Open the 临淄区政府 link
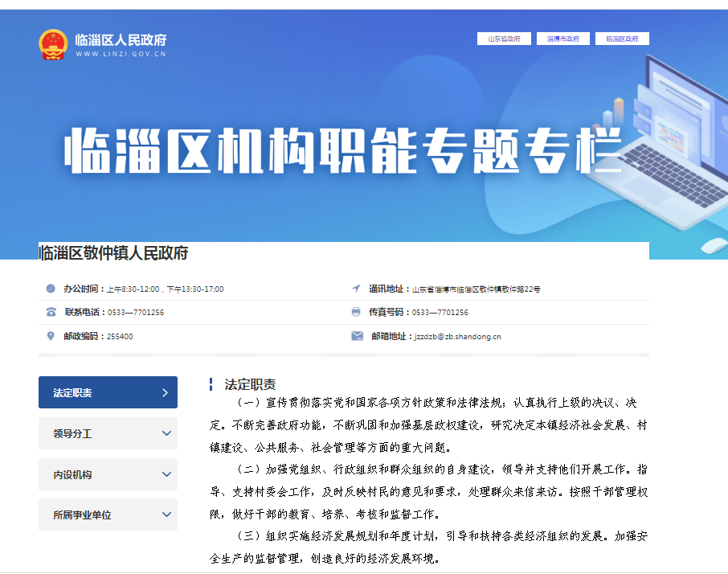Image resolution: width=728 pixels, height=574 pixels. pos(622,39)
